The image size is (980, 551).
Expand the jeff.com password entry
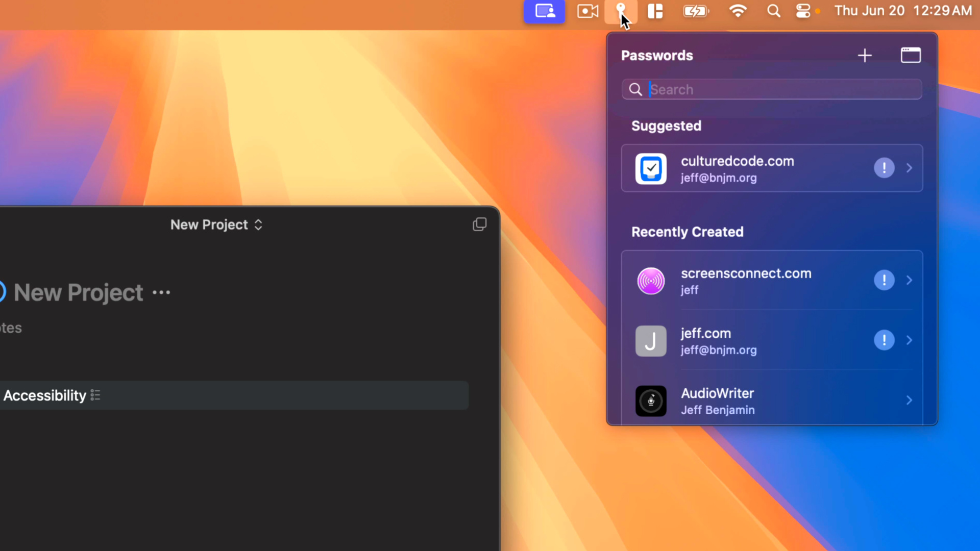tap(910, 340)
